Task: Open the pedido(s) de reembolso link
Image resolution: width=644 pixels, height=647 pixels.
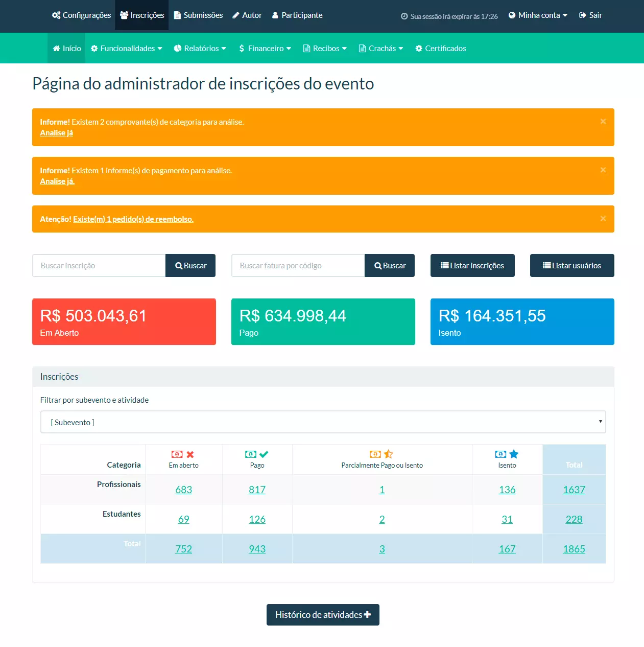Action: tap(133, 219)
